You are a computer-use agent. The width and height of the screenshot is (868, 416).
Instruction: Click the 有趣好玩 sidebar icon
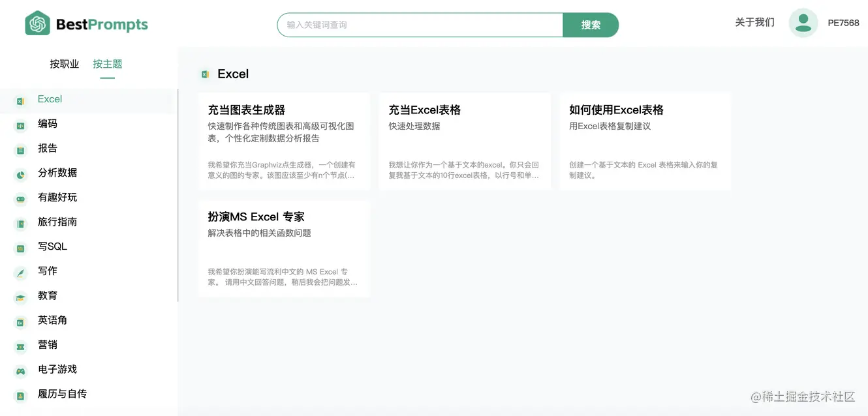click(20, 199)
